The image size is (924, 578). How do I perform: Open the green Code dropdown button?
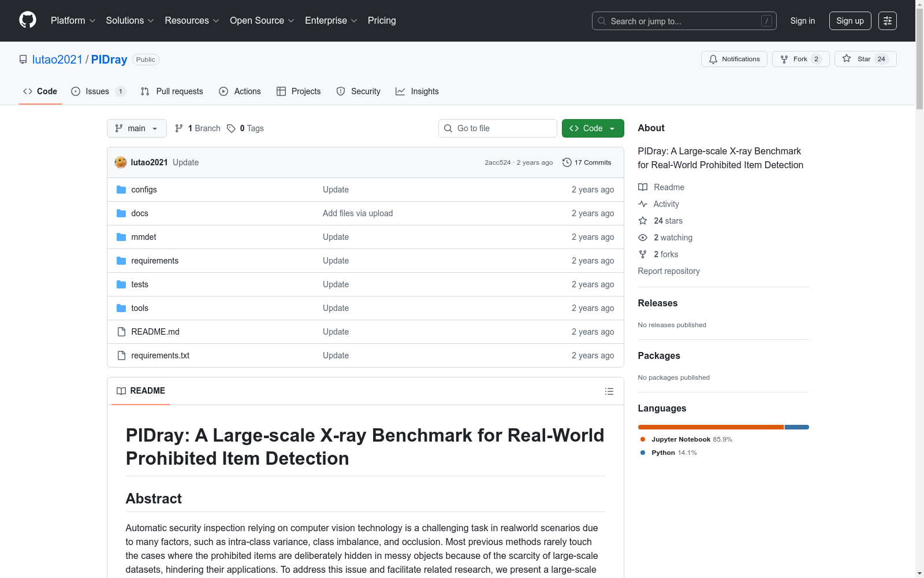[593, 128]
